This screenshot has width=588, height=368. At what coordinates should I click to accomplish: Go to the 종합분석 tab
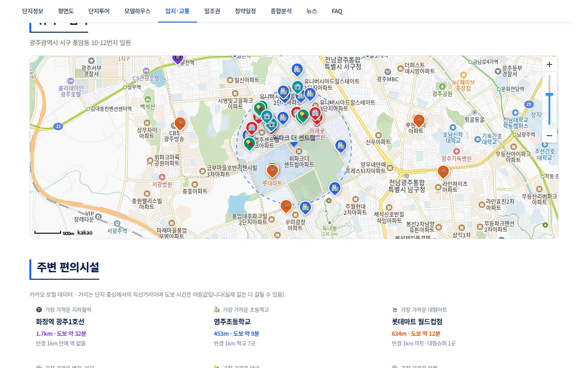(x=281, y=11)
